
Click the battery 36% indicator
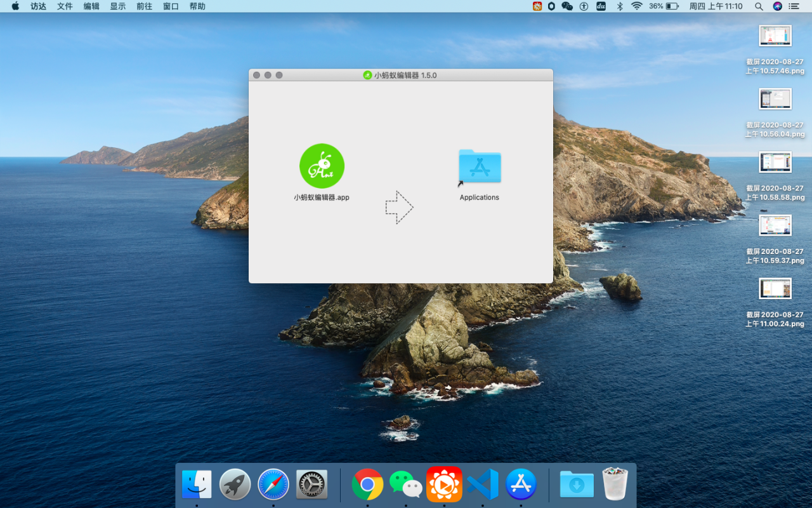pyautogui.click(x=664, y=6)
